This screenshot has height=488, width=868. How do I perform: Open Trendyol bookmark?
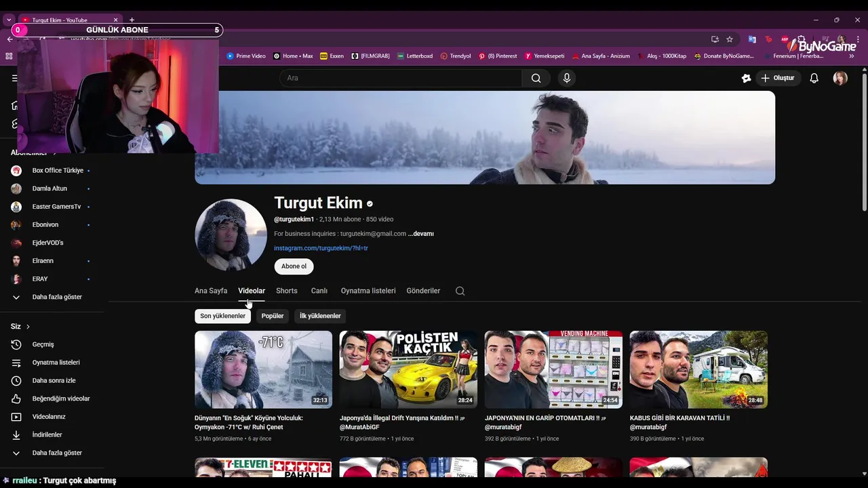(x=456, y=56)
